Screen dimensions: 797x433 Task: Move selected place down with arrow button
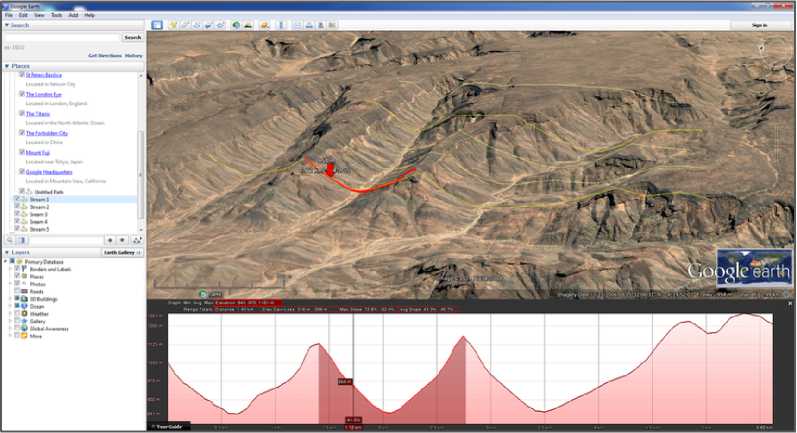[x=122, y=240]
